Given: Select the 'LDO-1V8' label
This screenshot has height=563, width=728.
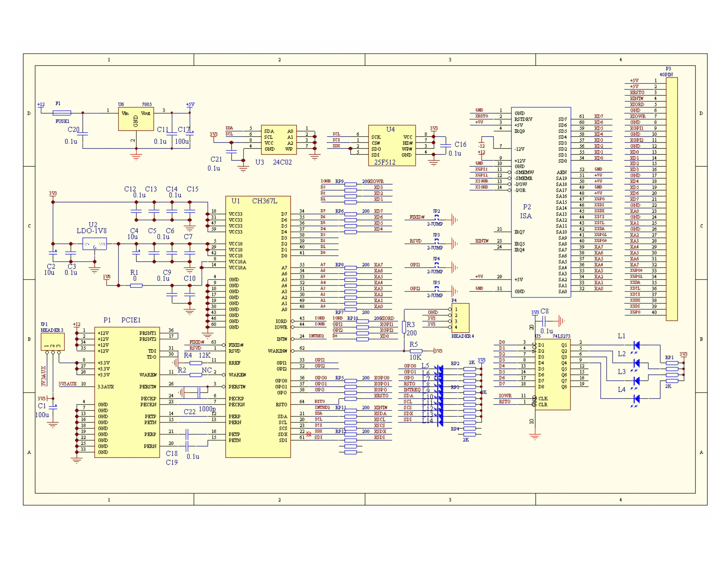Looking at the screenshot, I should click(92, 231).
